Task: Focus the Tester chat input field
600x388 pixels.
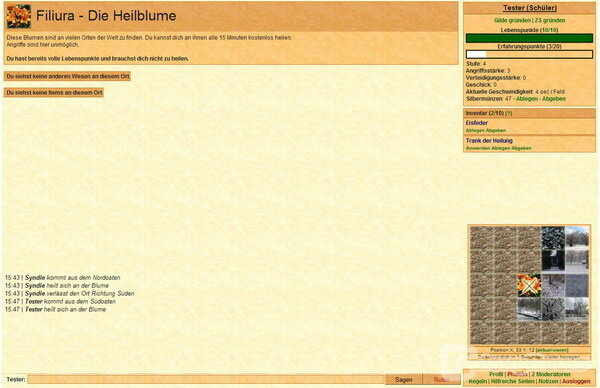Action: click(x=206, y=380)
